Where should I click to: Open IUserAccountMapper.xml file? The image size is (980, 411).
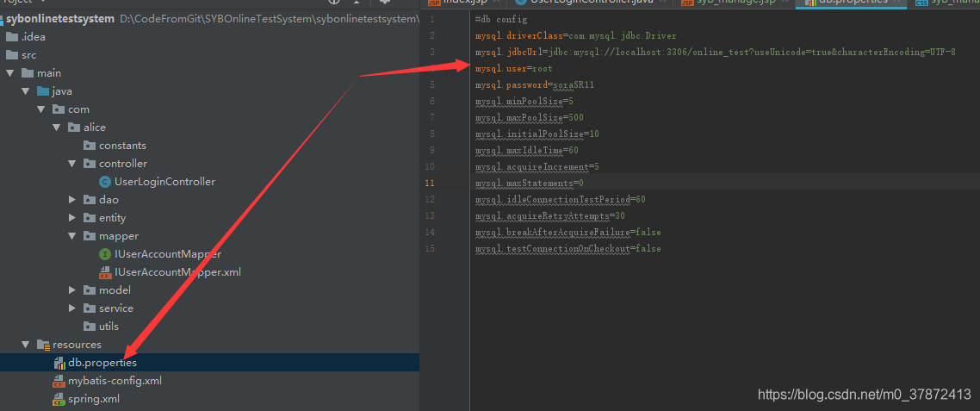(178, 273)
